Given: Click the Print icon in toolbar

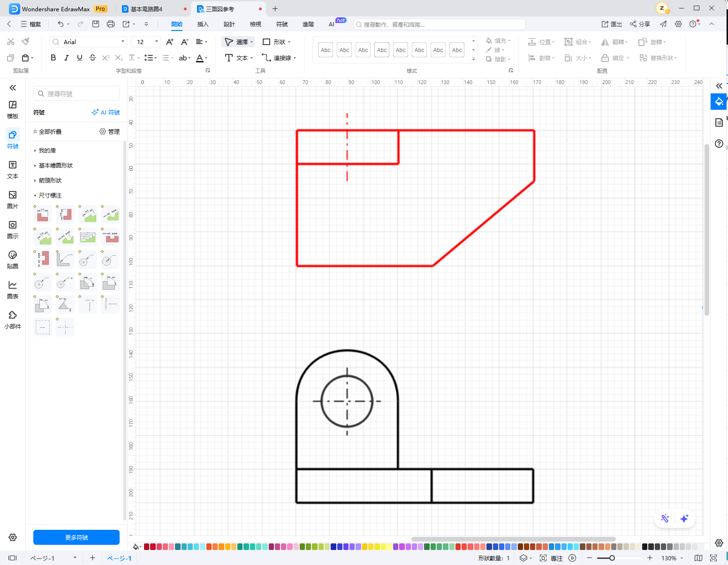Looking at the screenshot, I should click(111, 24).
